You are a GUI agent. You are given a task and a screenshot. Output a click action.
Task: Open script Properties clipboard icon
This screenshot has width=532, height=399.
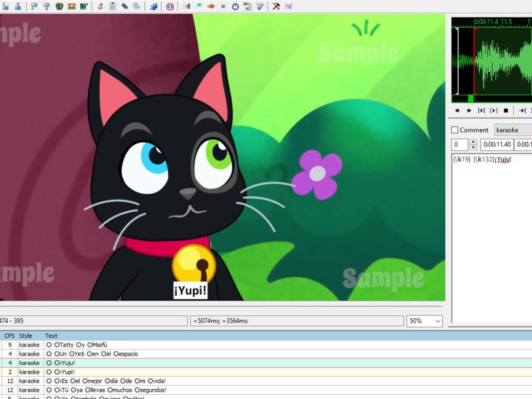coord(113,6)
